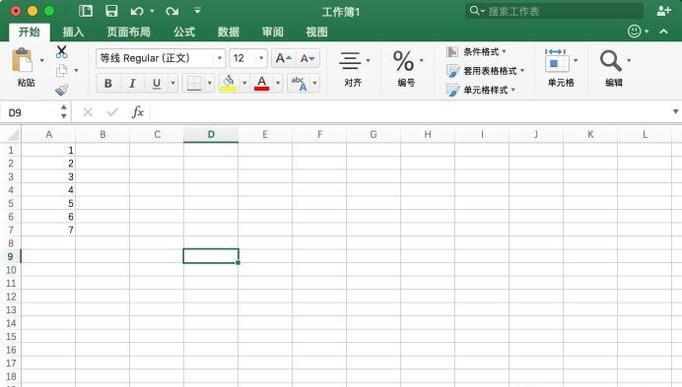Viewport: 682px width, 387px height.
Task: Click the Undo arrow icon
Action: pos(137,11)
